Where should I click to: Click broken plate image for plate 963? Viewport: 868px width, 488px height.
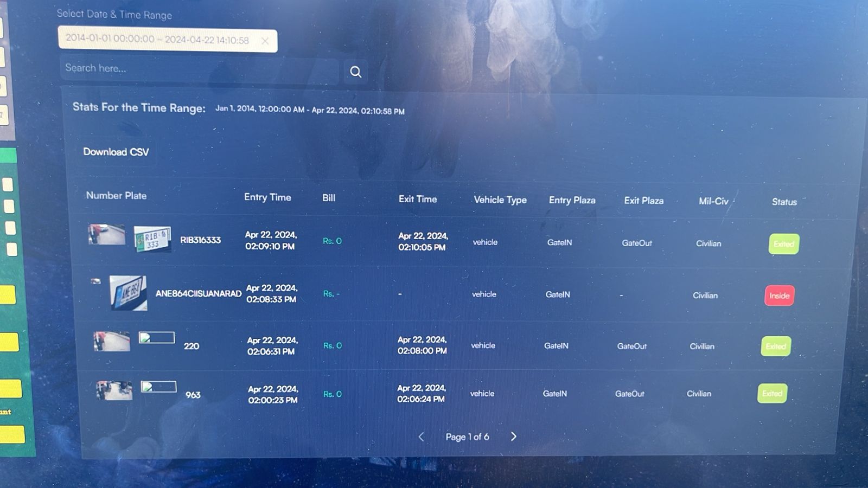pos(158,387)
